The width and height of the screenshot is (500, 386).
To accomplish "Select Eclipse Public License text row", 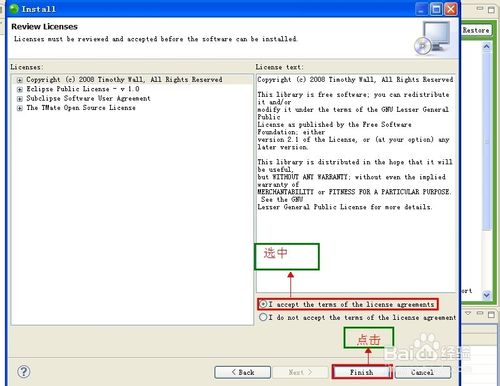I will [83, 89].
